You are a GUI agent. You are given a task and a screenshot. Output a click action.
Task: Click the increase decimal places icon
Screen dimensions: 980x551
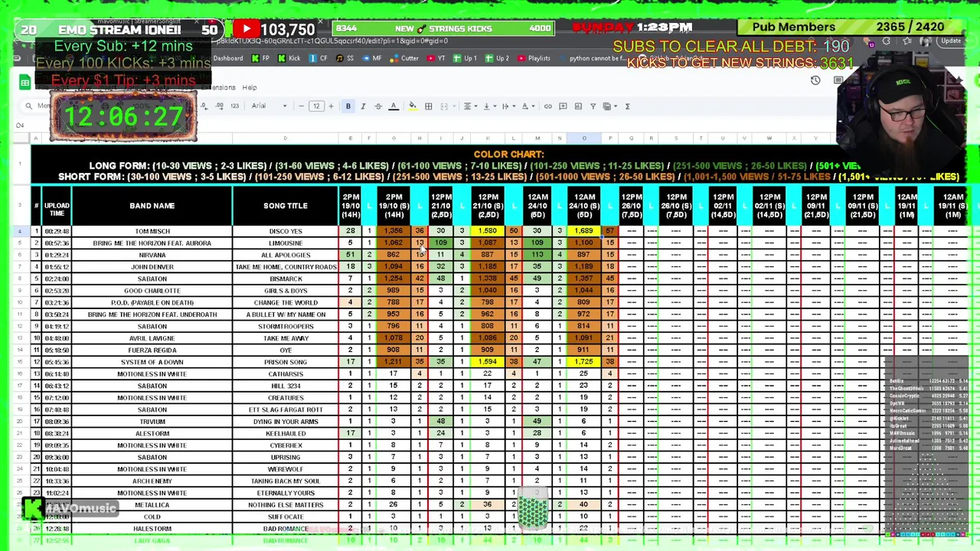click(220, 106)
